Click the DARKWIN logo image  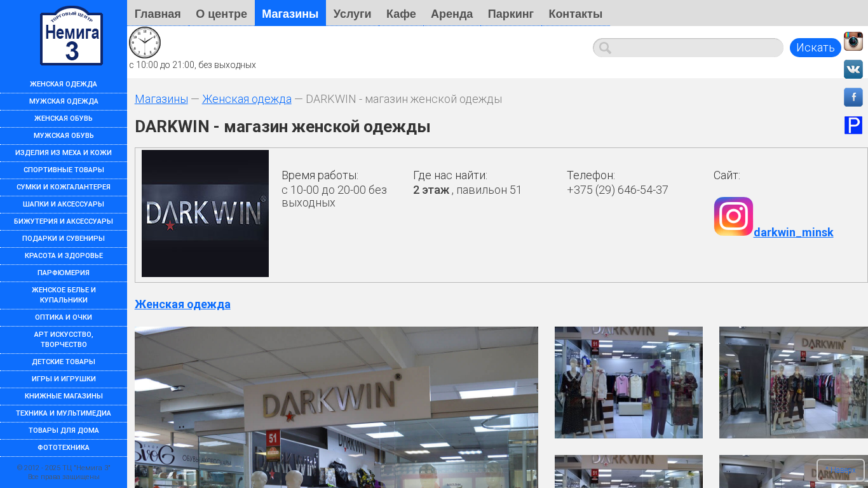205,213
